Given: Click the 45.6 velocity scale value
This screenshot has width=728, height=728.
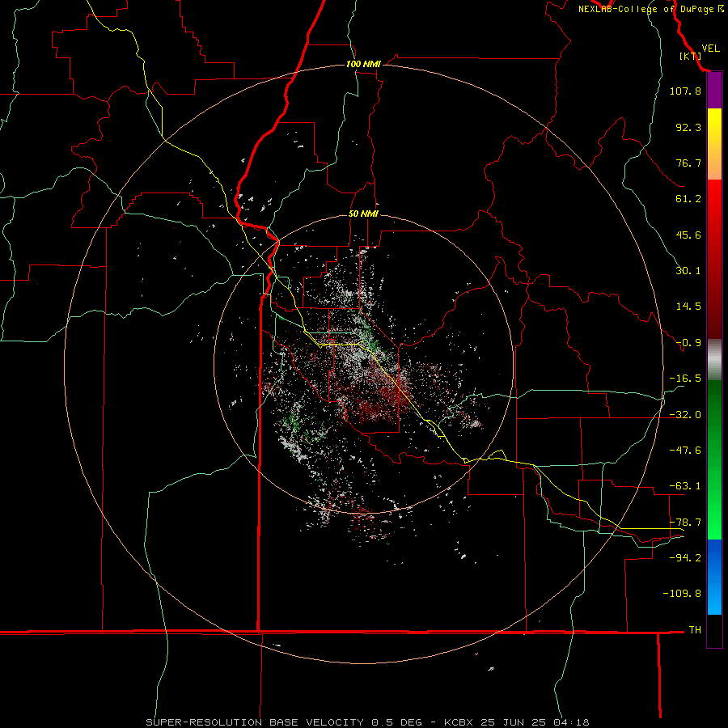Looking at the screenshot, I should point(688,235).
